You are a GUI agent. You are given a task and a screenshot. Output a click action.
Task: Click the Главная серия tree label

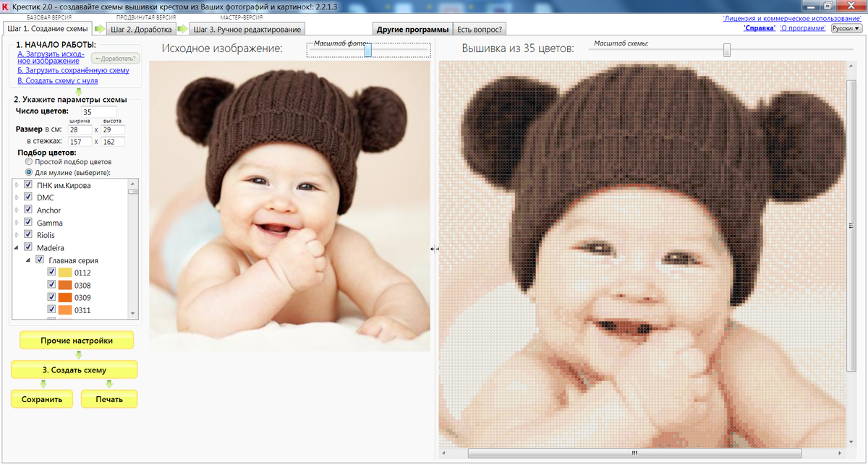73,260
